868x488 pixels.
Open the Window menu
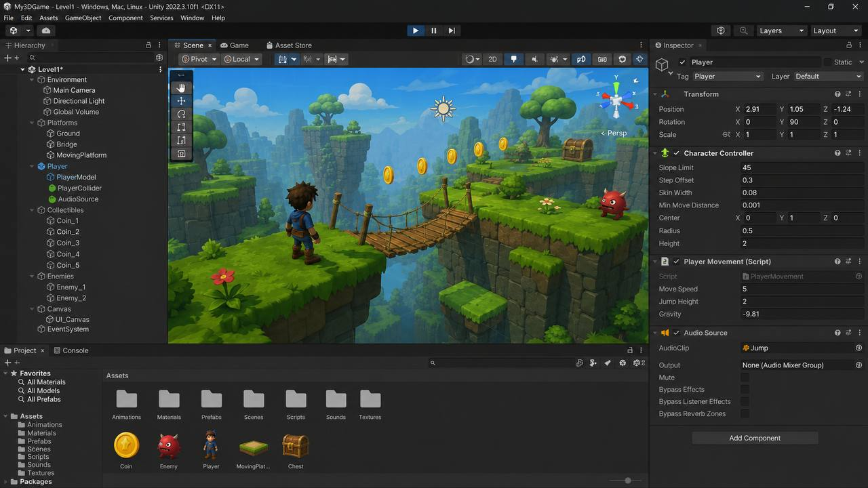pyautogui.click(x=192, y=18)
